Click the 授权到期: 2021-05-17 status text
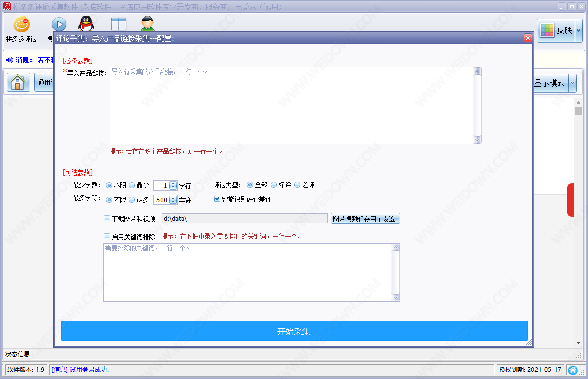The height and width of the screenshot is (379, 588). click(x=530, y=370)
